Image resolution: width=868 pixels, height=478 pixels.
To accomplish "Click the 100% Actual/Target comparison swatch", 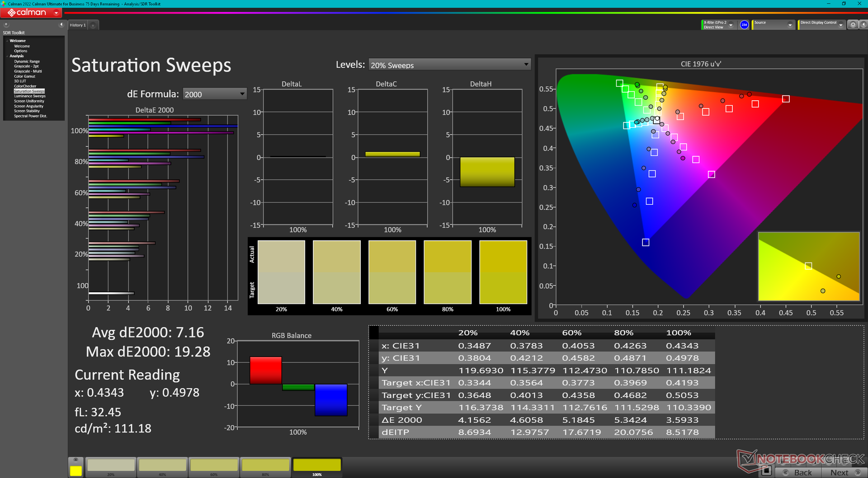I will click(503, 272).
